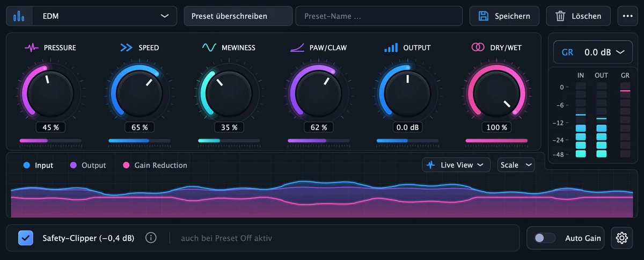This screenshot has height=260, width=644.
Task: Click the 35 % mewiness value box
Action: [x=229, y=127]
